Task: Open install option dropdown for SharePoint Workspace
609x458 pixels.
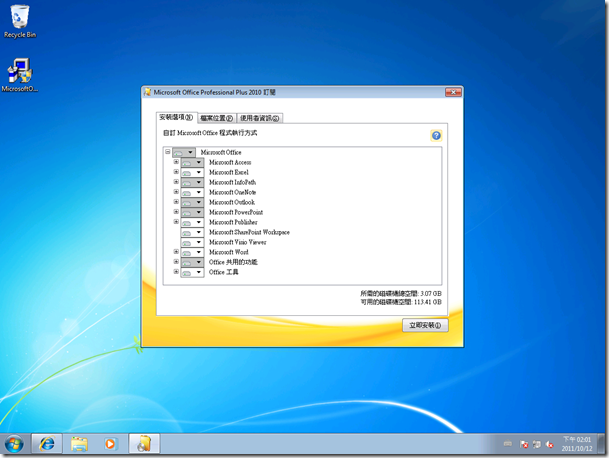Action: point(192,232)
